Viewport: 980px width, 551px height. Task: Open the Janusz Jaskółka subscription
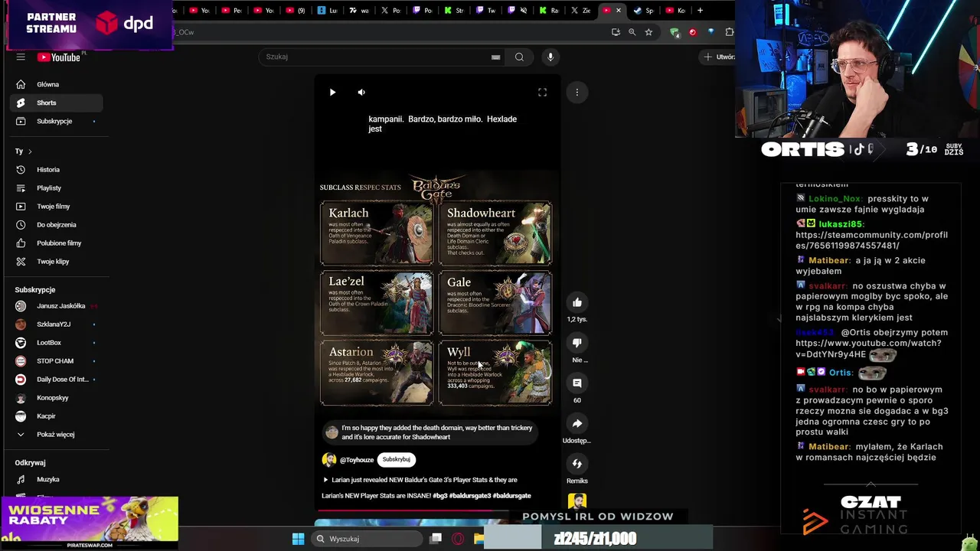coord(57,306)
